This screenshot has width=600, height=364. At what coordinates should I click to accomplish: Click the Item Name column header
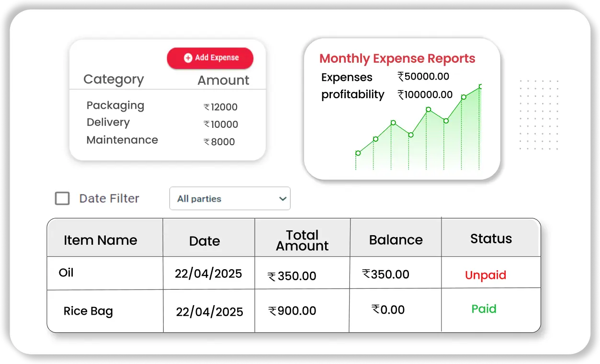pyautogui.click(x=101, y=240)
